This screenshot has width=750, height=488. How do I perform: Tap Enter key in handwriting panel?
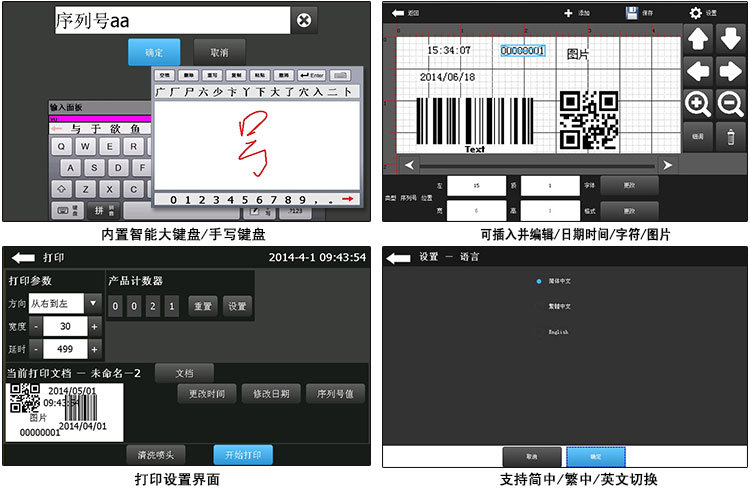pyautogui.click(x=312, y=75)
